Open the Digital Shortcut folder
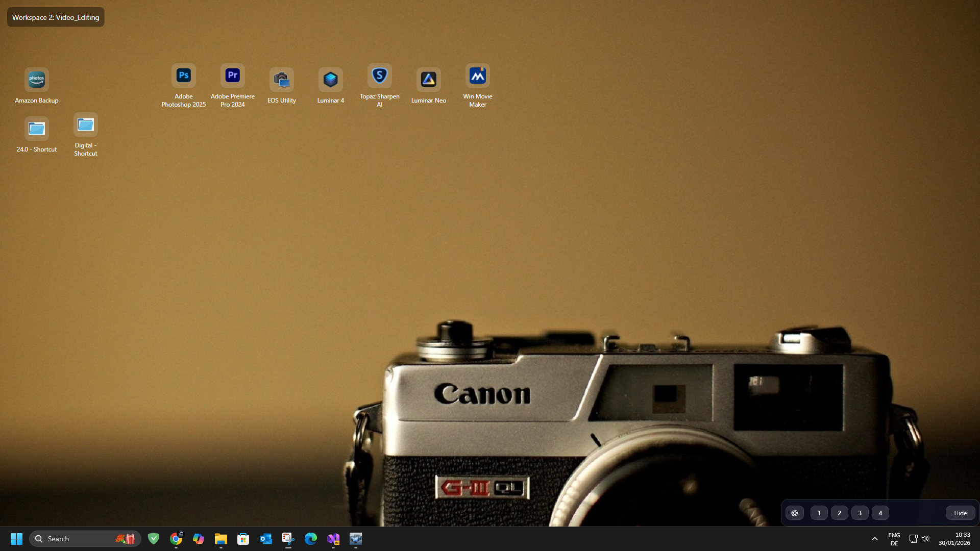 [85, 124]
